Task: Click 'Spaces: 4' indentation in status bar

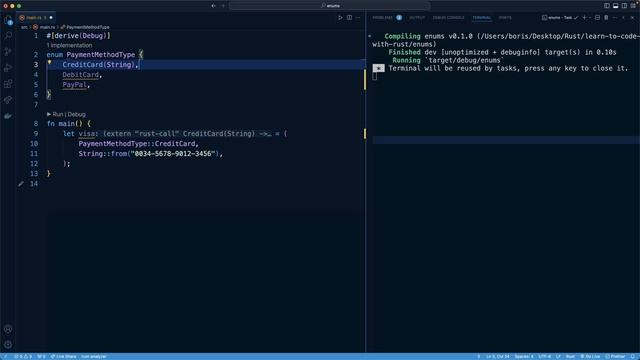Action: [x=524, y=356]
